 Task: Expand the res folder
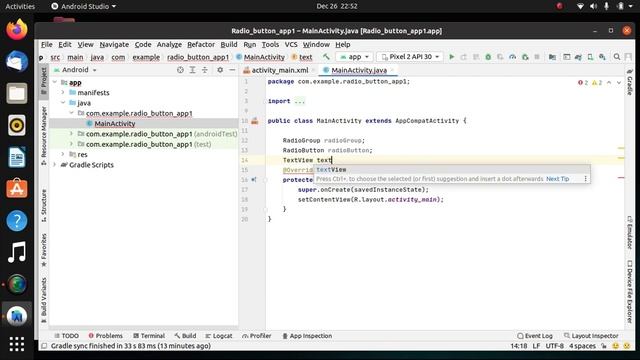(x=63, y=154)
